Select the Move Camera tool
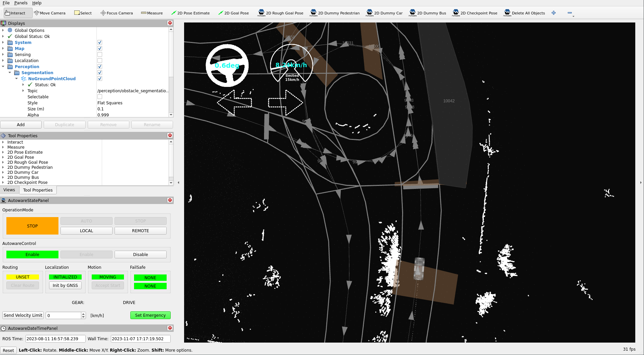 point(50,13)
